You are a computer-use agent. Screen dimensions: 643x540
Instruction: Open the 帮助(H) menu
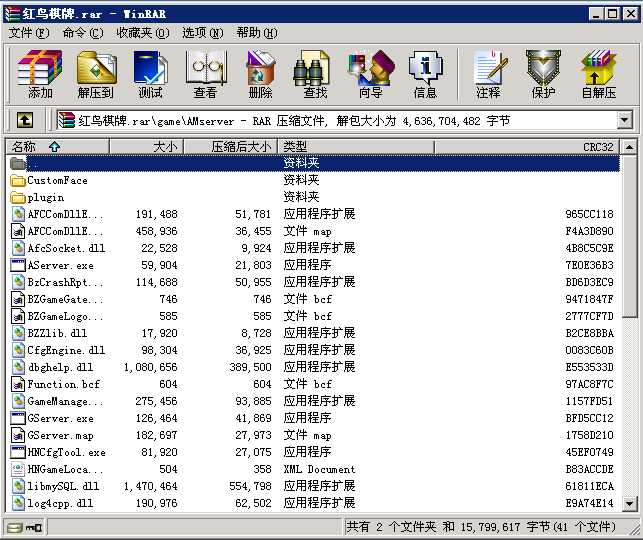(257, 33)
